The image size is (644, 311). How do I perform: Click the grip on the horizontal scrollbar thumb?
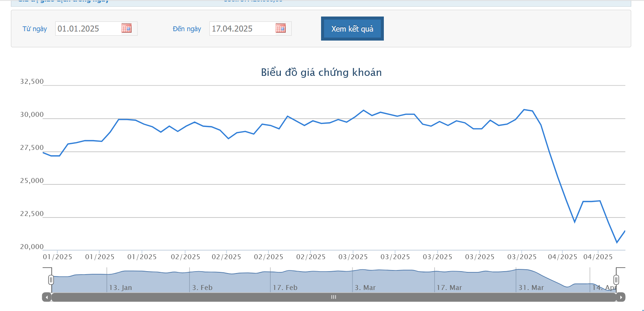333,297
